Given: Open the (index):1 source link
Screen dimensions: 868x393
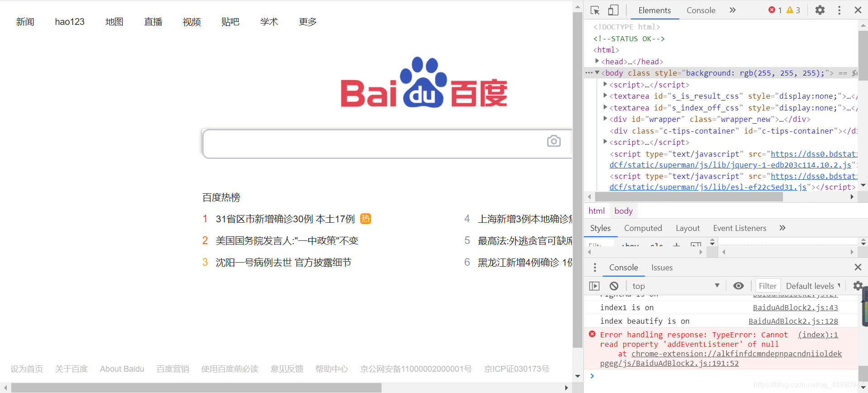Looking at the screenshot, I should (818, 335).
